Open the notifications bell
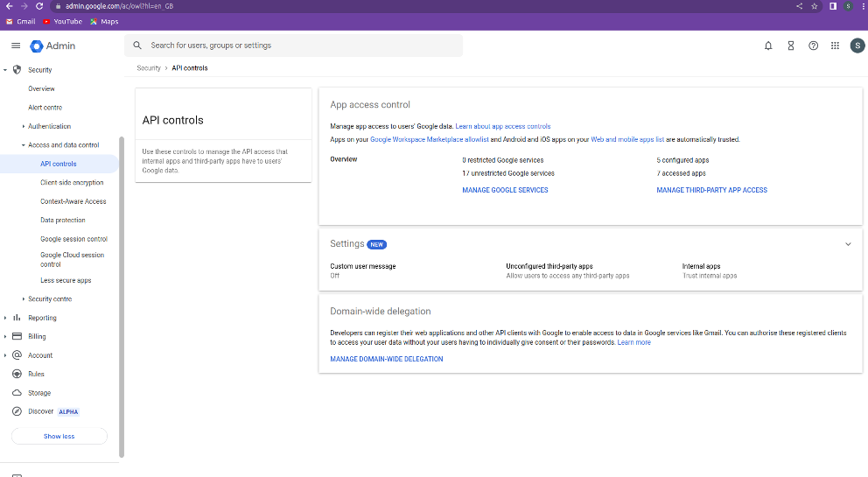The width and height of the screenshot is (868, 477). (768, 46)
